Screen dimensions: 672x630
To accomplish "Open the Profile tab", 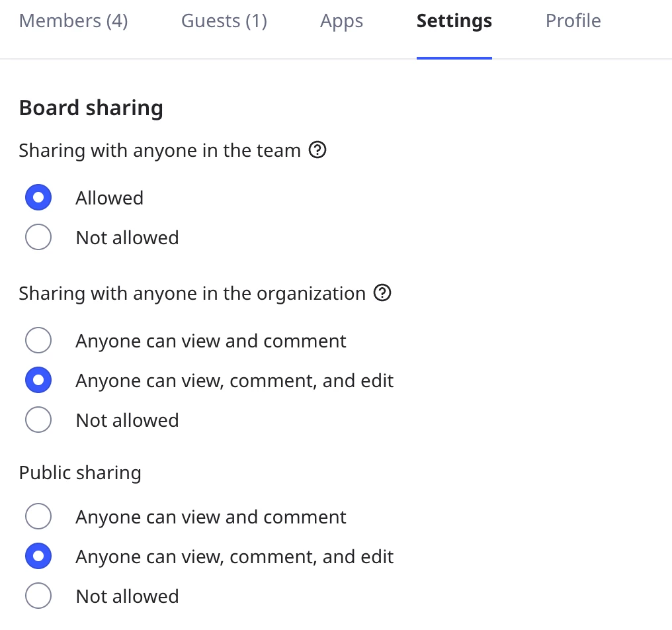I will [573, 21].
